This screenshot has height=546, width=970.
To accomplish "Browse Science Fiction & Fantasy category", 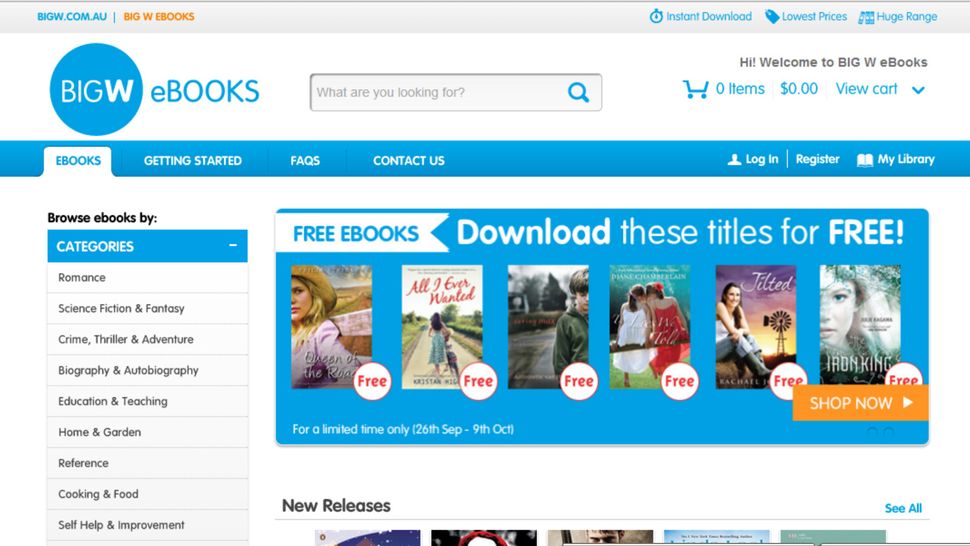I will (147, 309).
